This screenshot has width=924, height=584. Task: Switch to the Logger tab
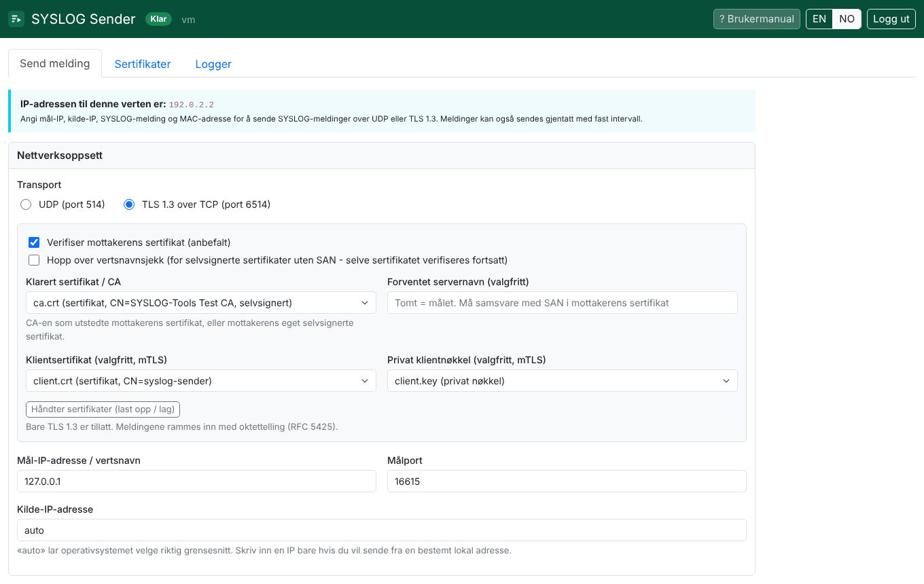click(x=213, y=64)
